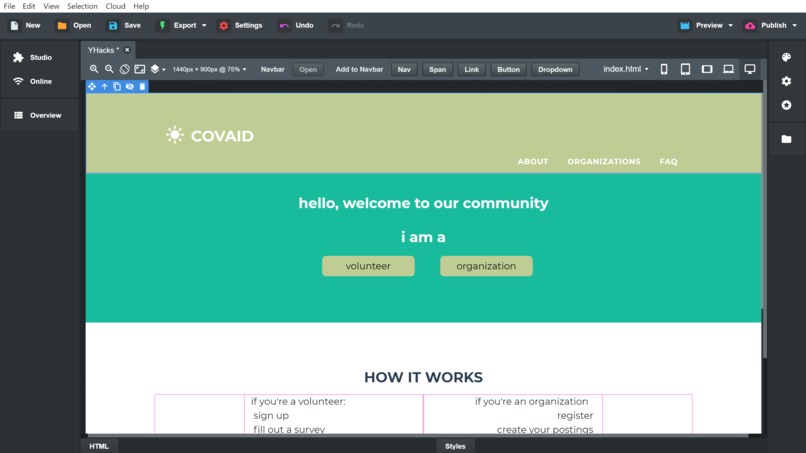Click the organization button on page
Image resolution: width=806 pixels, height=453 pixels.
pos(486,266)
